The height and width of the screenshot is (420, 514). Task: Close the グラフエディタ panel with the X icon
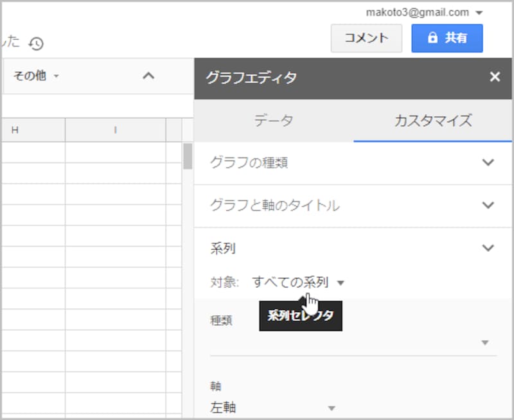(495, 77)
